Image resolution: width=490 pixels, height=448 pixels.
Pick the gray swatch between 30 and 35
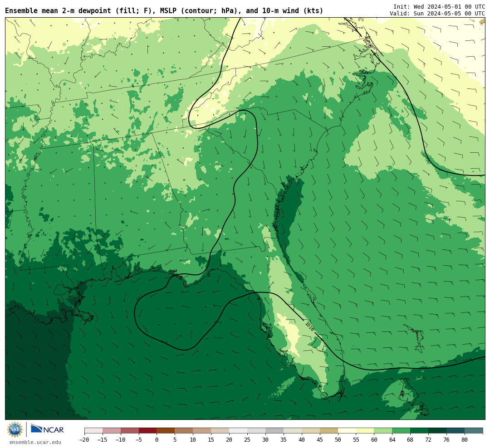click(274, 431)
